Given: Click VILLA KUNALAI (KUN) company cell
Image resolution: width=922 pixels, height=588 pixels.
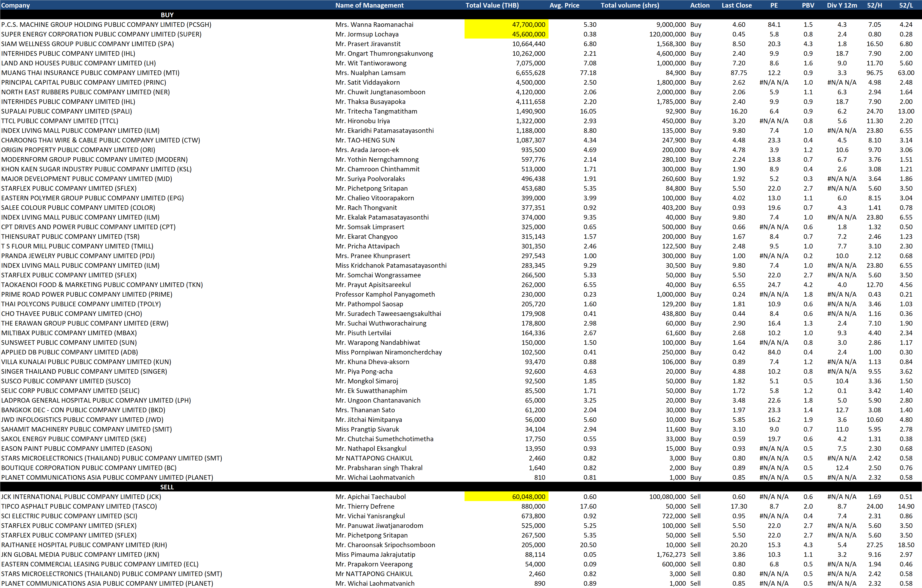Looking at the screenshot, I should point(86,362).
